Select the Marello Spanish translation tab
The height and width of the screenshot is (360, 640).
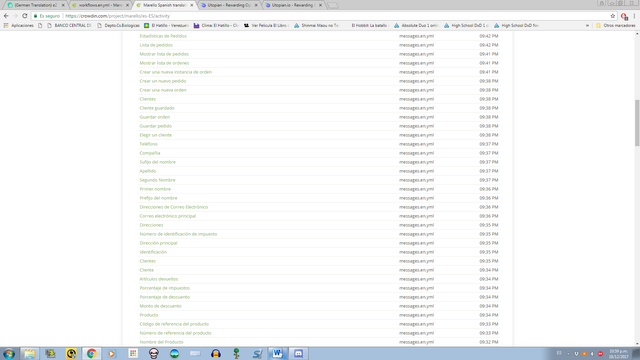(164, 5)
